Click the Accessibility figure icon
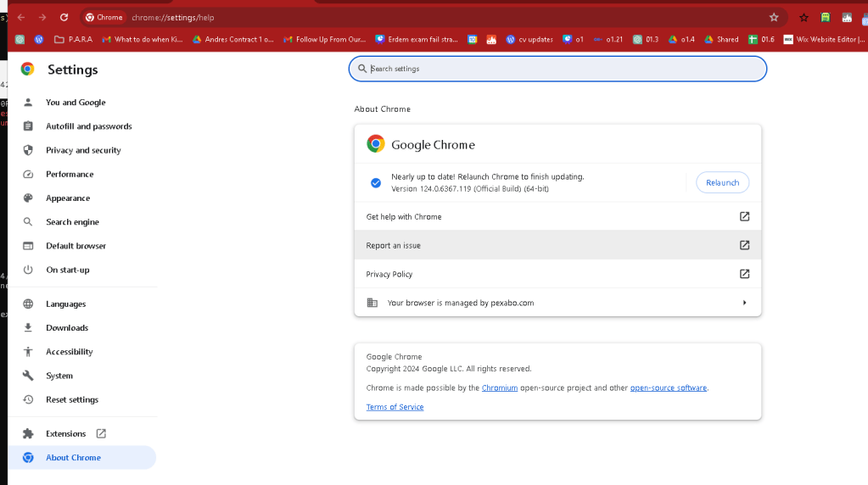This screenshot has width=868, height=485. [28, 352]
